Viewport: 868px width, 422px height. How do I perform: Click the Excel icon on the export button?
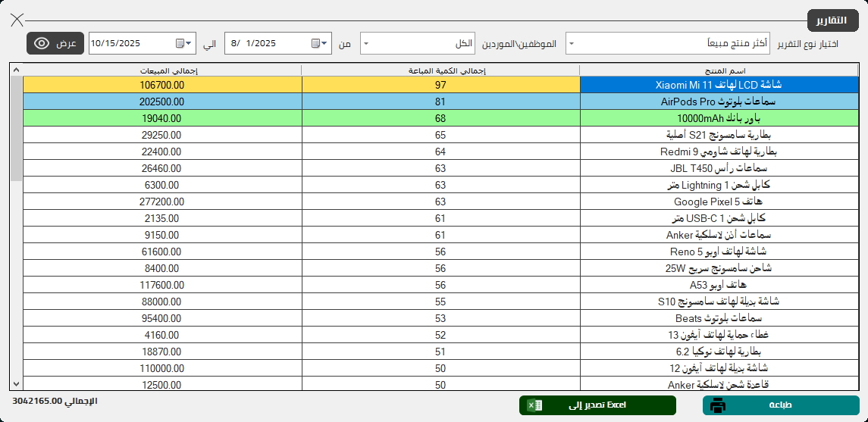pyautogui.click(x=535, y=405)
